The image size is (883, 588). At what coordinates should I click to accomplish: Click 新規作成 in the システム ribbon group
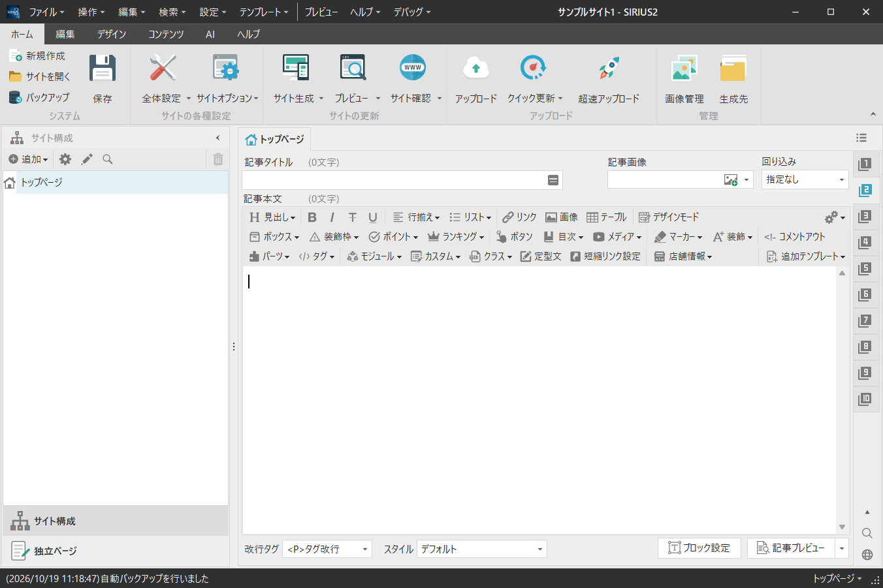37,56
